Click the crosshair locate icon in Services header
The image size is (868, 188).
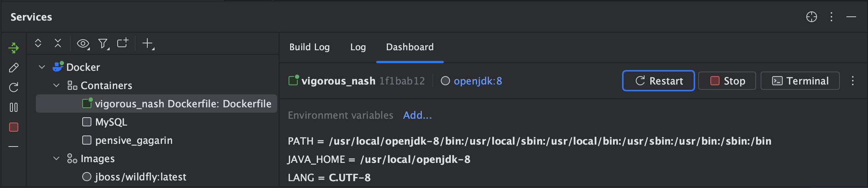[811, 17]
